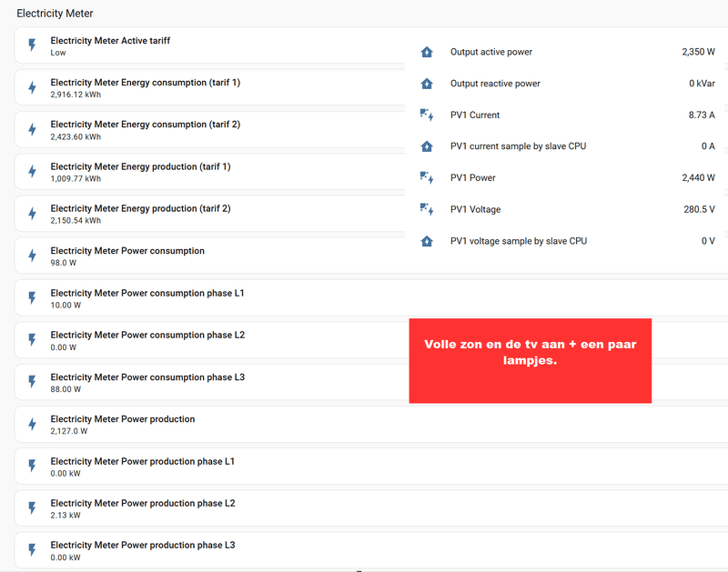
Task: Click the solar icon next to PV1 Voltage
Action: pos(427,210)
